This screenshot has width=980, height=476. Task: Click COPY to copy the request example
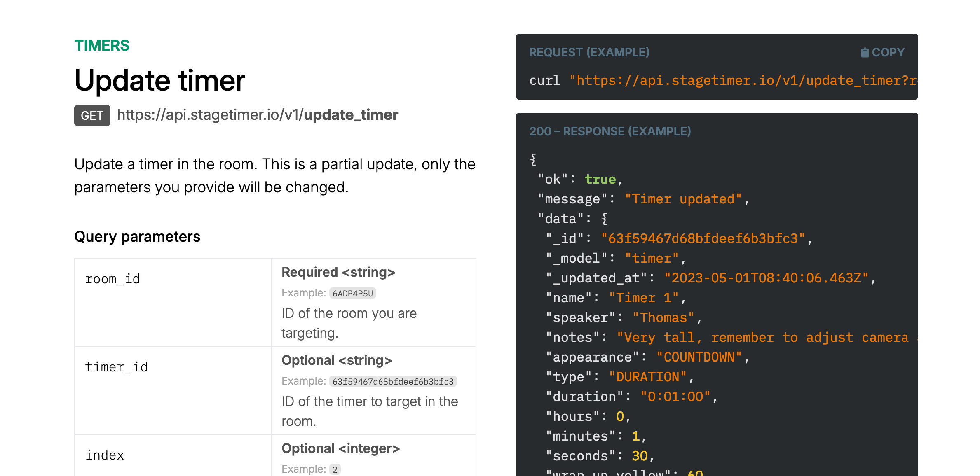pos(889,52)
